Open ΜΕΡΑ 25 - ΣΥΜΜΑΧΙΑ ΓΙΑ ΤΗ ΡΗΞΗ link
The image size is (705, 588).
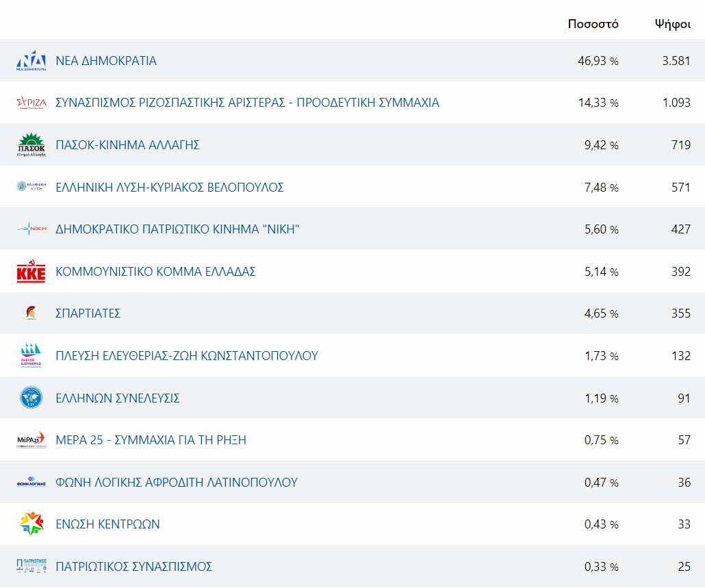(151, 439)
